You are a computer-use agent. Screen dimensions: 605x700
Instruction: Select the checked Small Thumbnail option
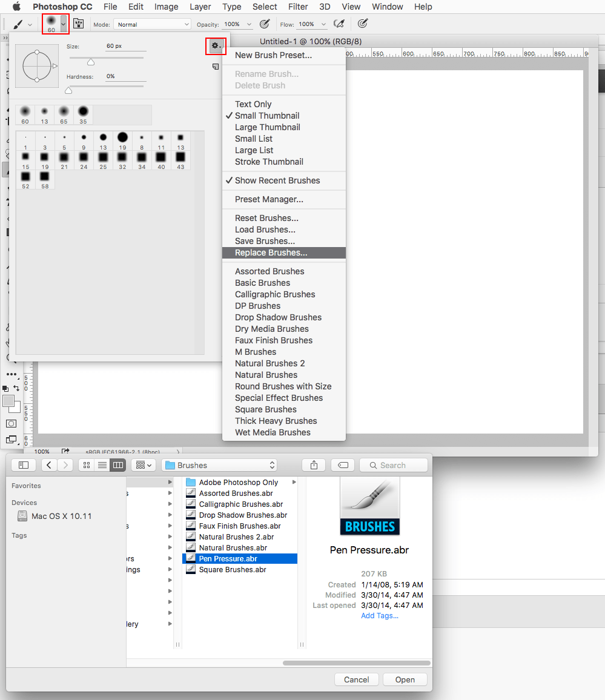(284, 116)
